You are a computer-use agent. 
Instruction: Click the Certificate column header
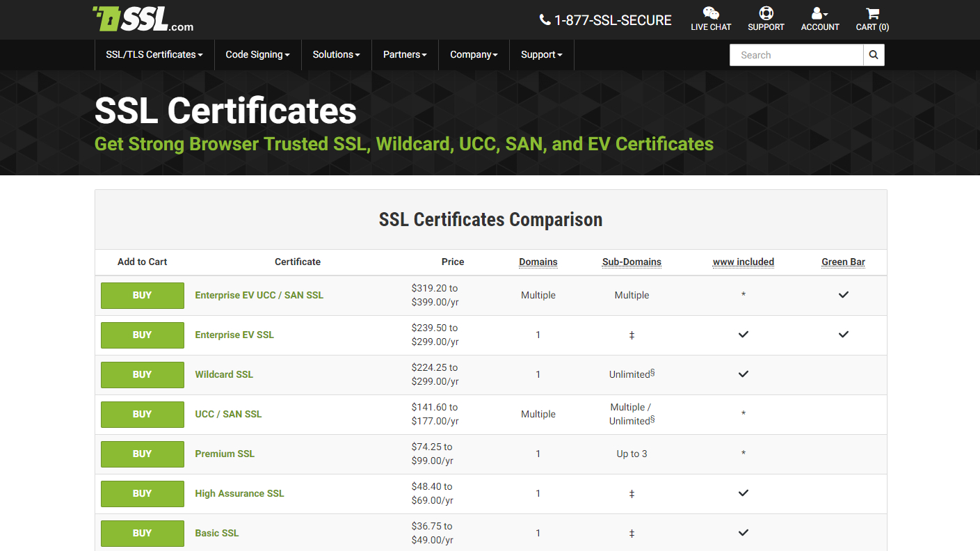pyautogui.click(x=298, y=262)
